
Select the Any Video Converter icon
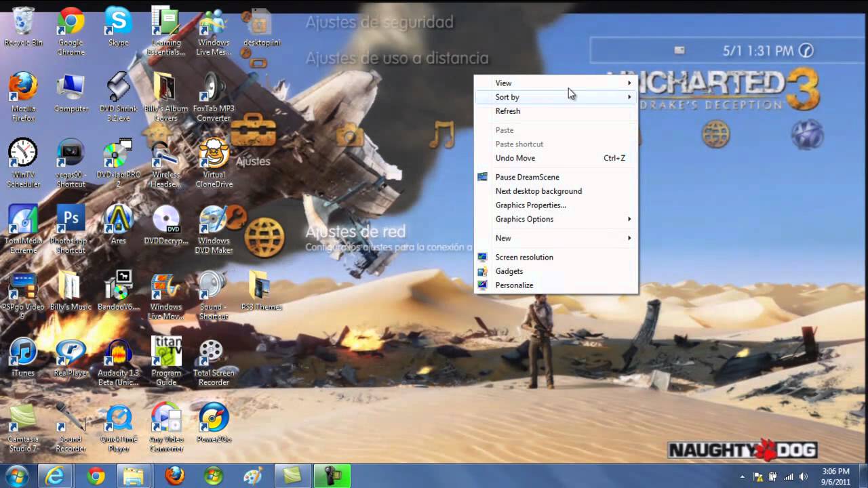point(166,428)
